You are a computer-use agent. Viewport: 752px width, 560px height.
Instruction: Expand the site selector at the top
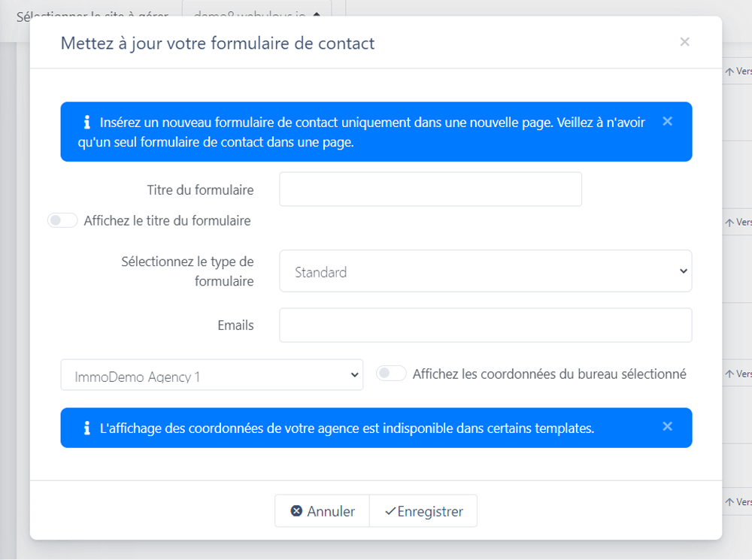256,14
